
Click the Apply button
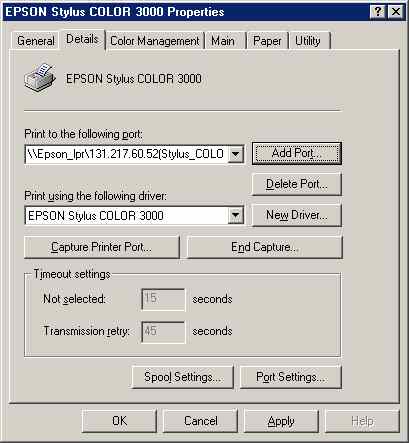[x=281, y=421]
